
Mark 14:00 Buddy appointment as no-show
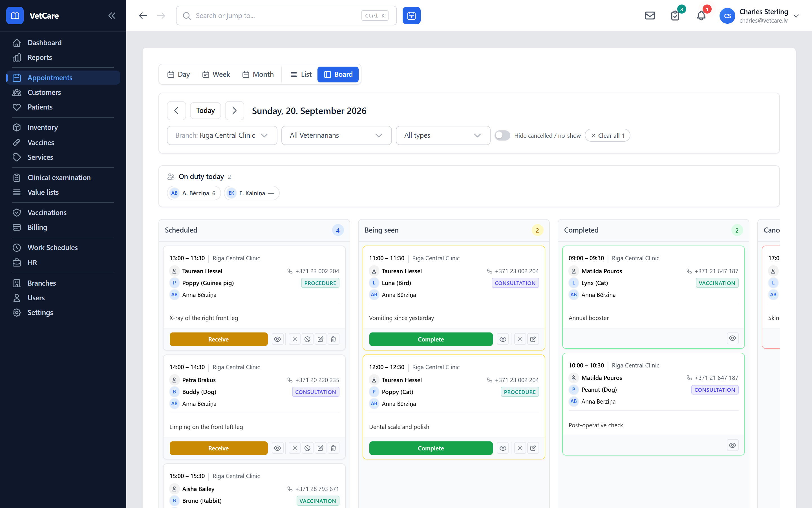[307, 448]
